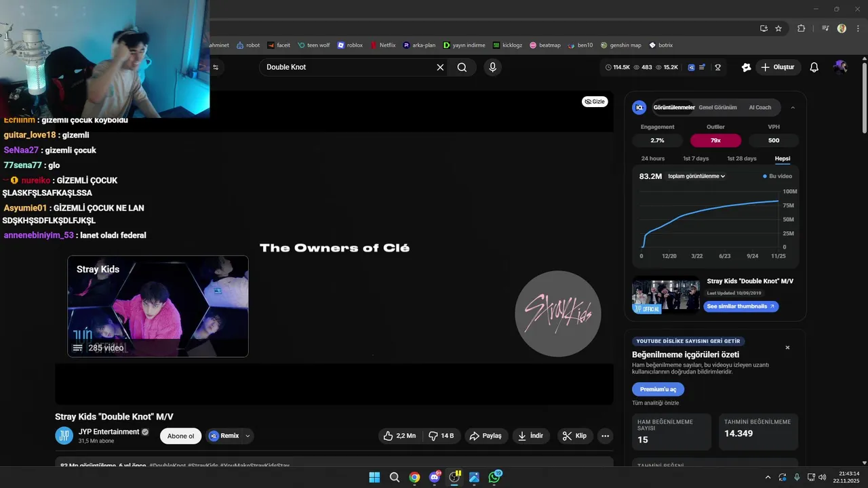Close the Beğenilmeme içgörüleri özeti card
The height and width of the screenshot is (488, 868).
(787, 348)
